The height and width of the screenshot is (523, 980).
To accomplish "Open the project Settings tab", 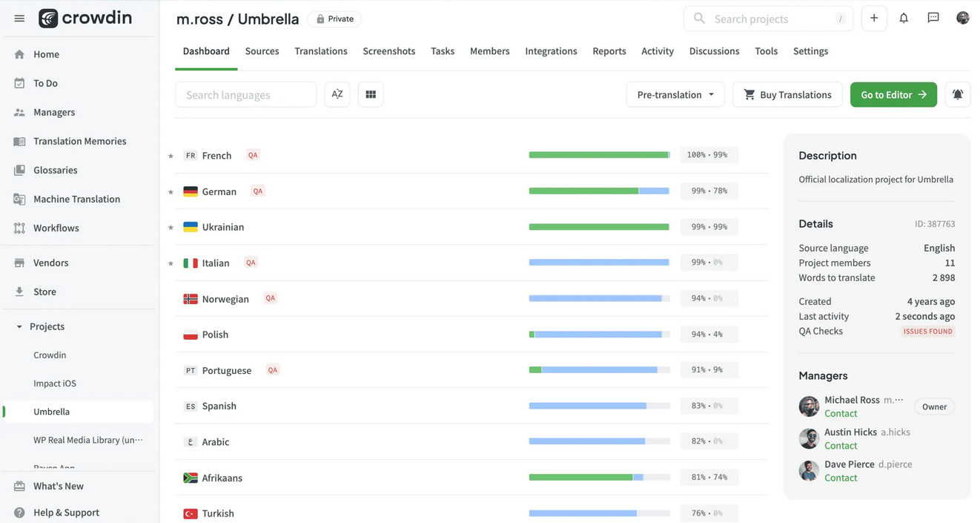I will [811, 51].
